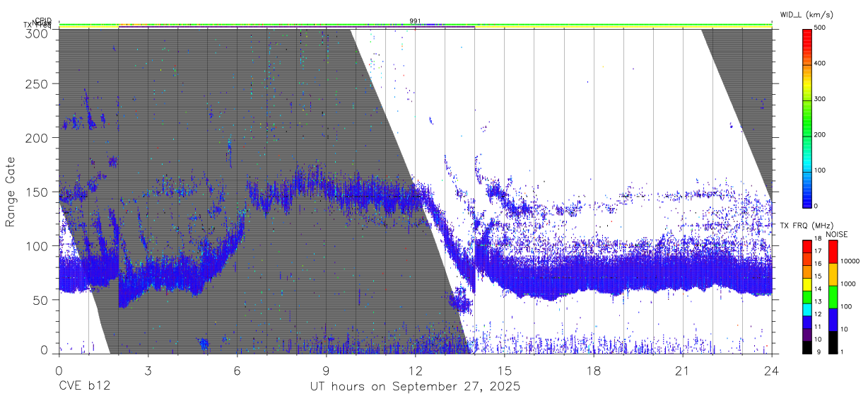The width and height of the screenshot is (868, 401).
Task: Click the "200" label on the WID colorbar
Action: [x=819, y=134]
